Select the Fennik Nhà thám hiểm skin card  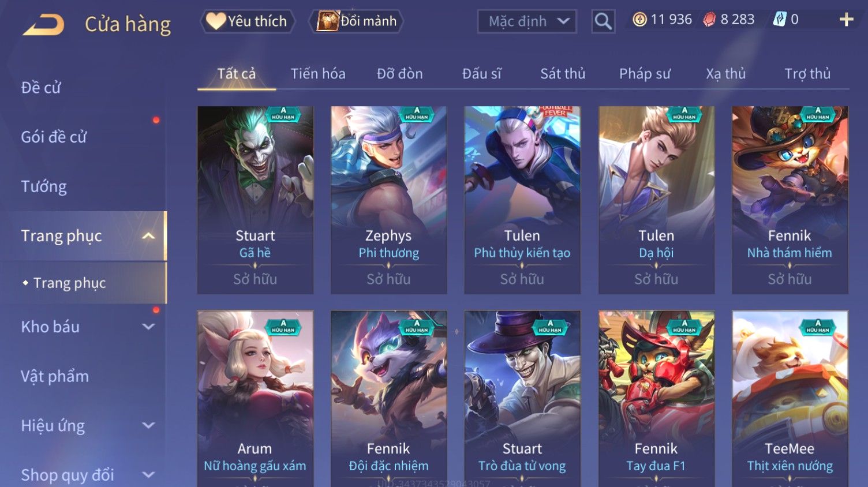click(x=790, y=200)
